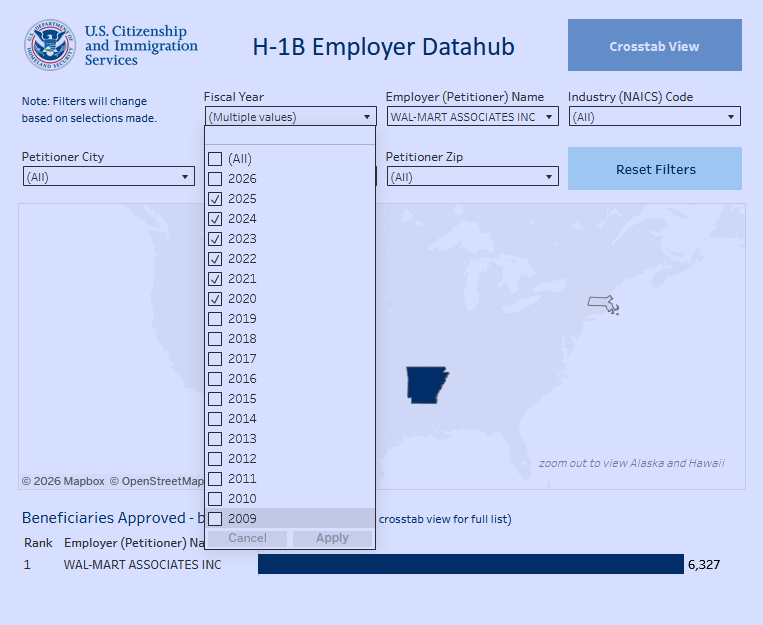Click the fiscal year search field
Screen dimensions: 763x625
coord(290,136)
